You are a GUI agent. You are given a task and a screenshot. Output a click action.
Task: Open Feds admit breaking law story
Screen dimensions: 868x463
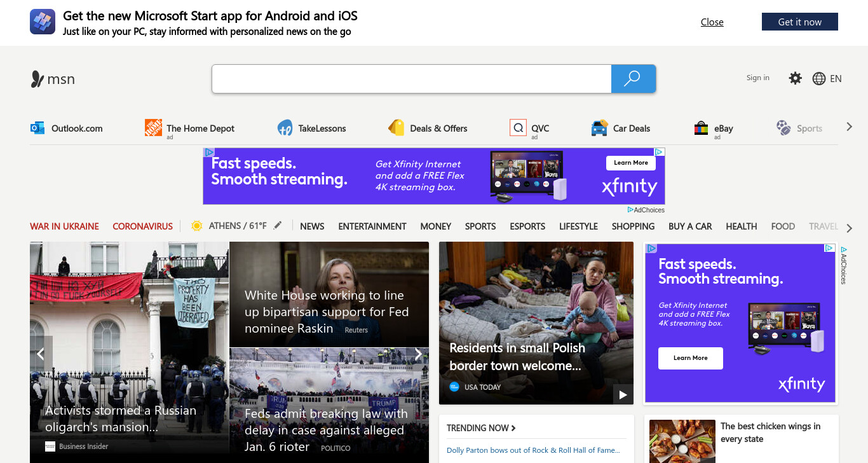326,431
